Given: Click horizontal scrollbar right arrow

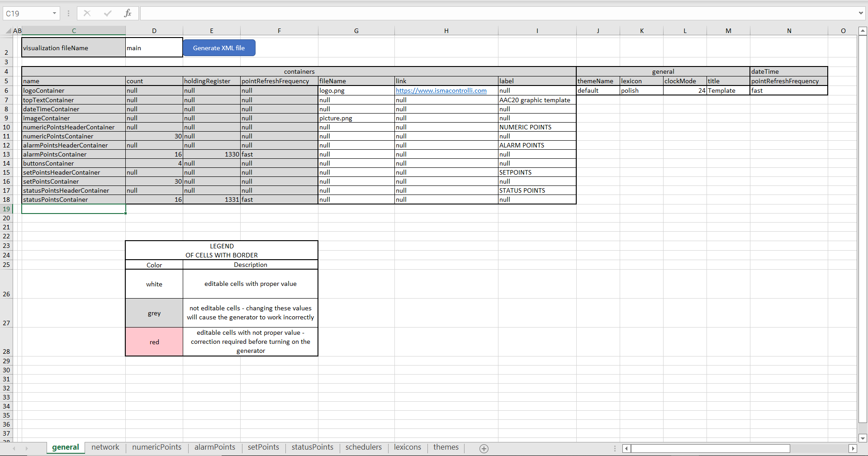Looking at the screenshot, I should (853, 448).
